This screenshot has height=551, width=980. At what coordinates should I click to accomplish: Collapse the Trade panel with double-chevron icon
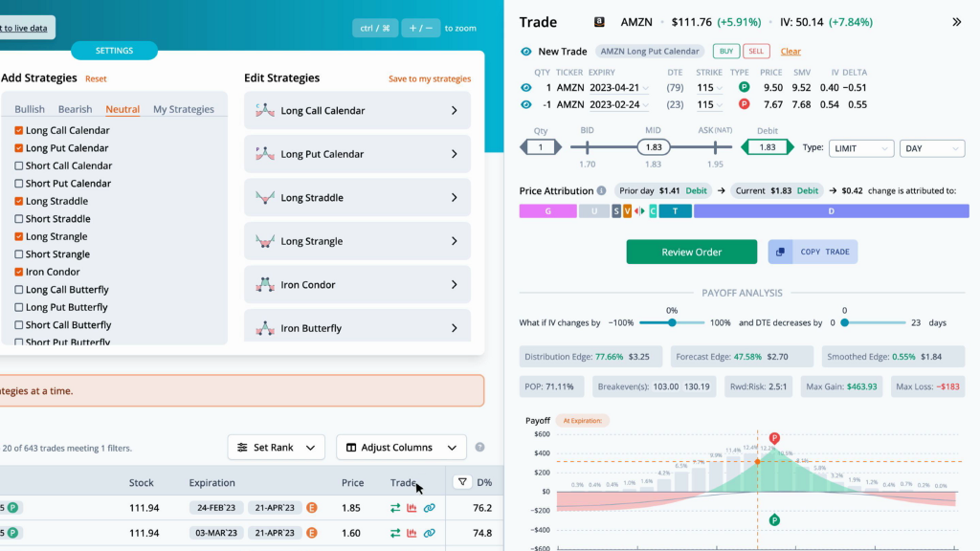pos(956,22)
